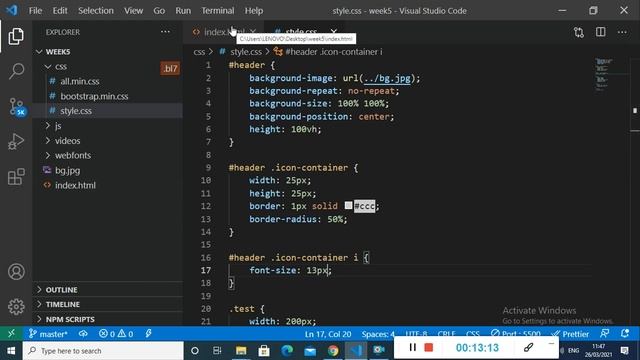Open Task View on the taskbar
Image resolution: width=640 pixels, height=360 pixels.
(217, 350)
